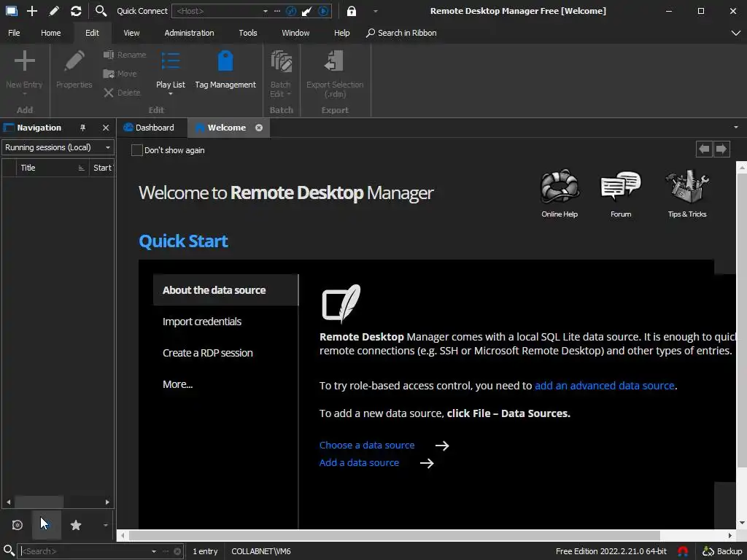Click the welcome page horizontal scrollbar
Image resolution: width=747 pixels, height=560 pixels.
(x=395, y=536)
